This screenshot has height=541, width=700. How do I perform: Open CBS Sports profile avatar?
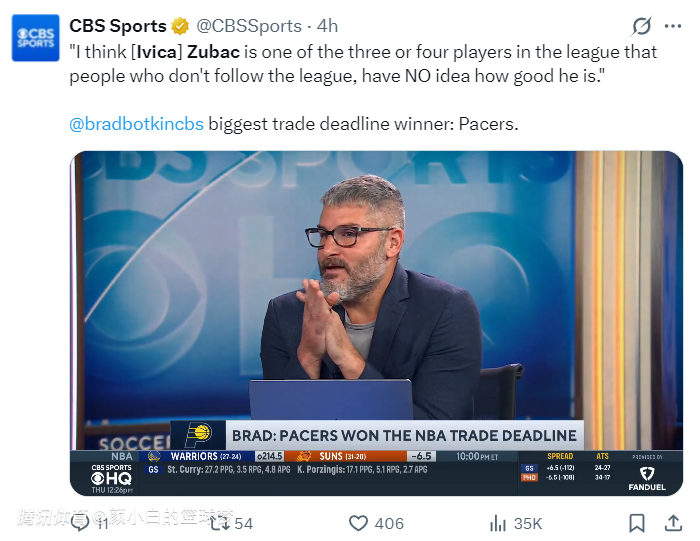pos(36,37)
